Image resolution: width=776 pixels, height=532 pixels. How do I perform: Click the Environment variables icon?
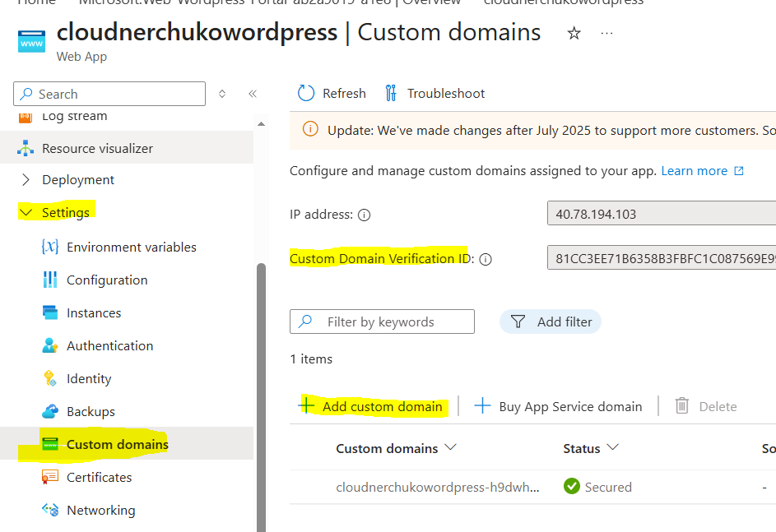(50, 246)
